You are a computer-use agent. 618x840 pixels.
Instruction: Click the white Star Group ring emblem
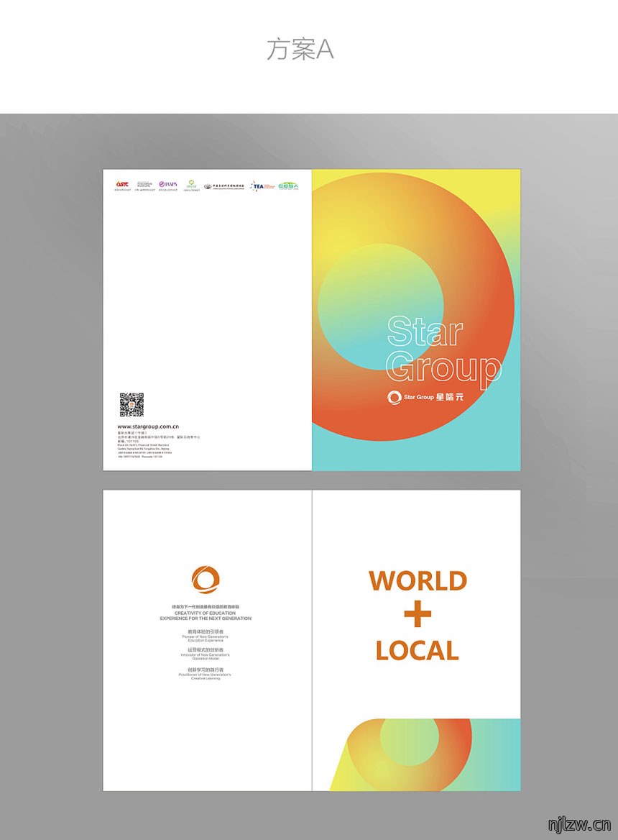point(395,397)
